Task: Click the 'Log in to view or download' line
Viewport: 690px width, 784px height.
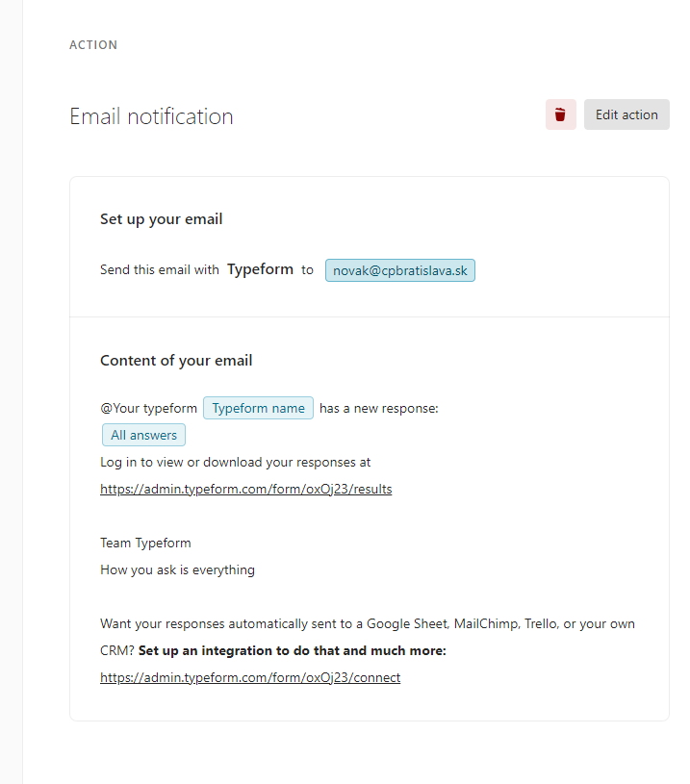Action: point(235,463)
